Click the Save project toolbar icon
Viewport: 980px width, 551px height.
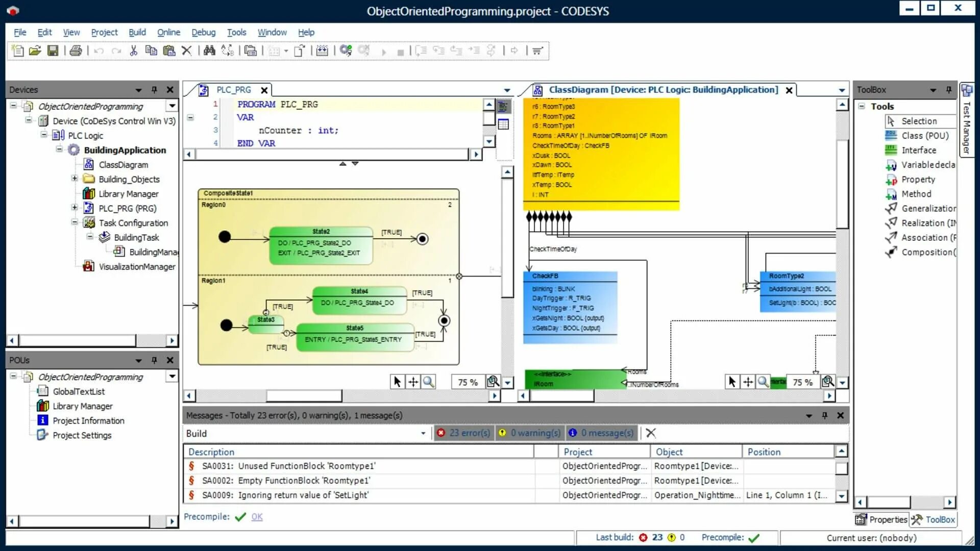53,51
